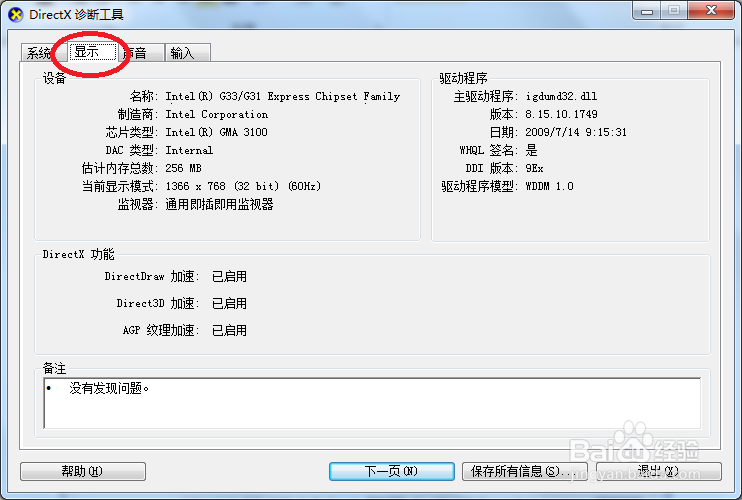Click the note '没有发现问题。'
This screenshot has height=500, width=742.
pos(109,388)
